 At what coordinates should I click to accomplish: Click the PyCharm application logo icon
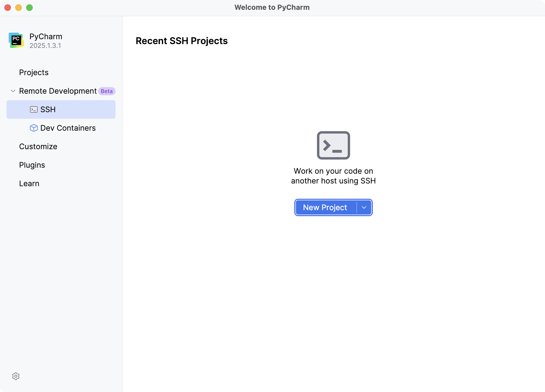(16, 40)
